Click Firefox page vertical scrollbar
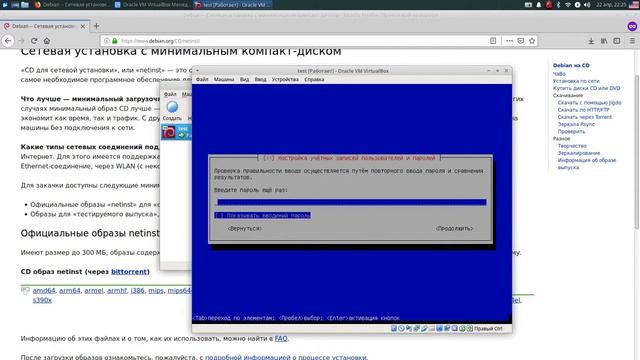The image size is (640, 360). pyautogui.click(x=637, y=152)
